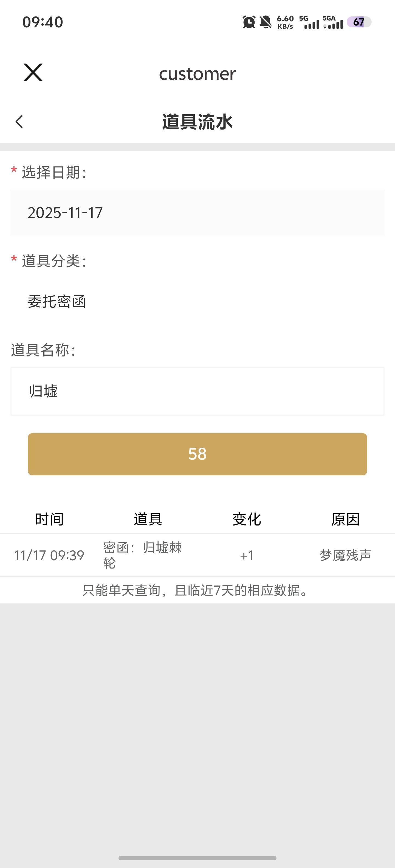Open the date picker showing 2025-11-17
The width and height of the screenshot is (395, 868).
197,213
